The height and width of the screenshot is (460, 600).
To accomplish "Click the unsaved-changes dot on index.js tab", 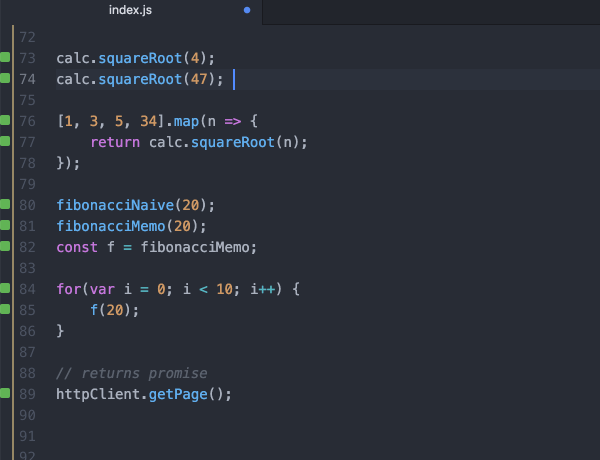I will (x=247, y=10).
